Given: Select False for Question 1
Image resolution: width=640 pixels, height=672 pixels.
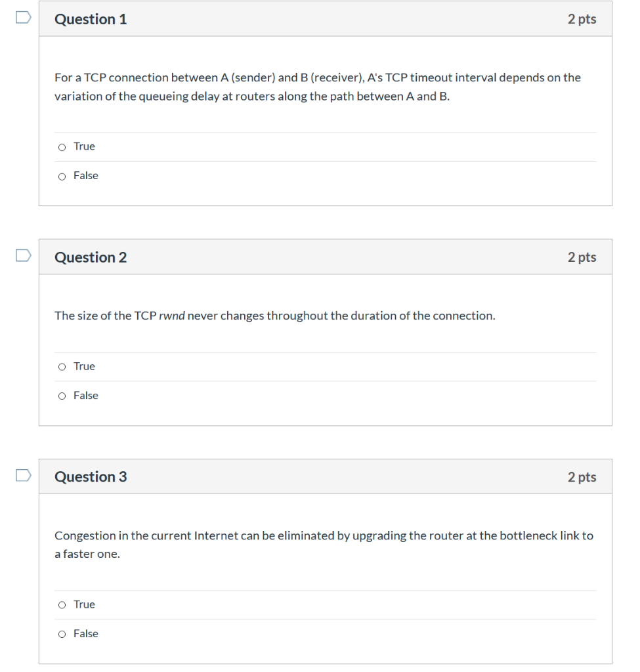Looking at the screenshot, I should click(61, 176).
